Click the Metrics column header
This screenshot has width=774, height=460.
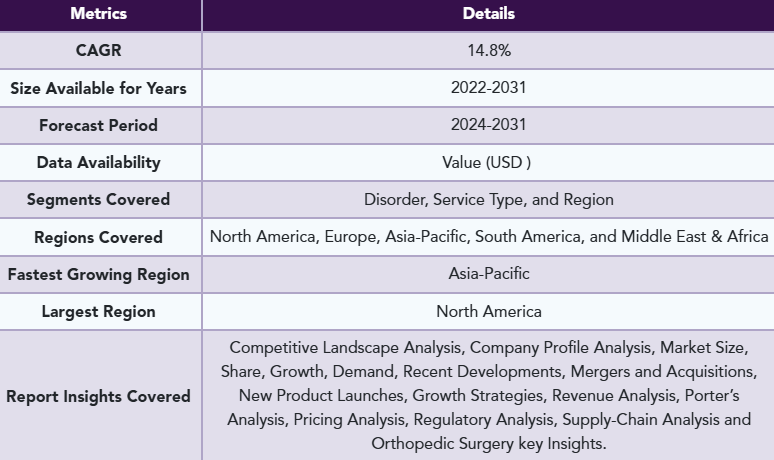coord(98,14)
